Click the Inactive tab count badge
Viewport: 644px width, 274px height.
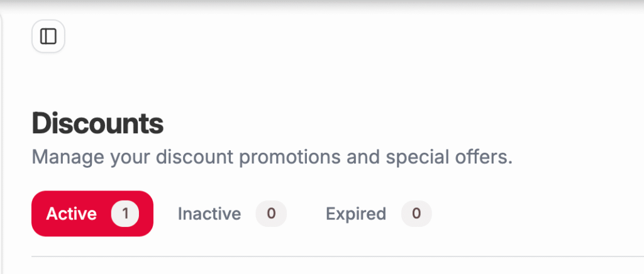[x=271, y=214]
